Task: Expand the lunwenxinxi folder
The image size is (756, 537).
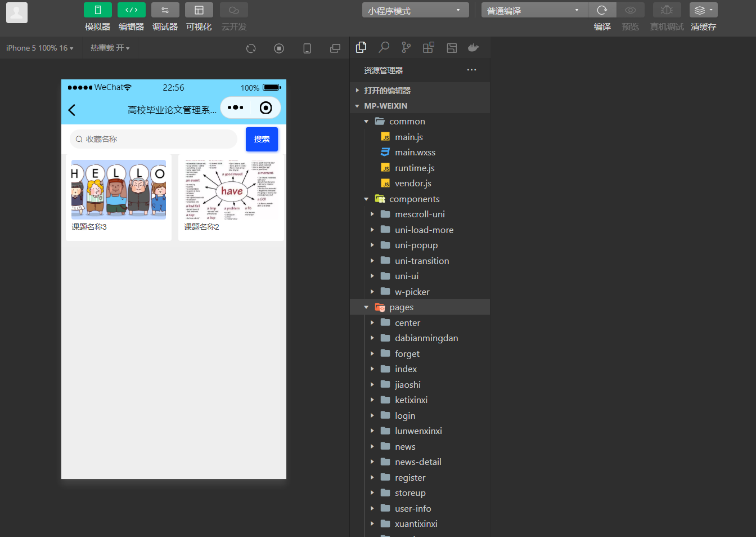Action: [x=420, y=431]
